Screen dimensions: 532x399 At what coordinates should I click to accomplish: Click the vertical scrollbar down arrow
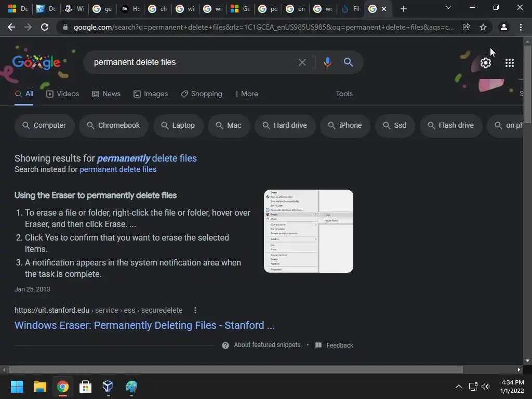coord(527,361)
